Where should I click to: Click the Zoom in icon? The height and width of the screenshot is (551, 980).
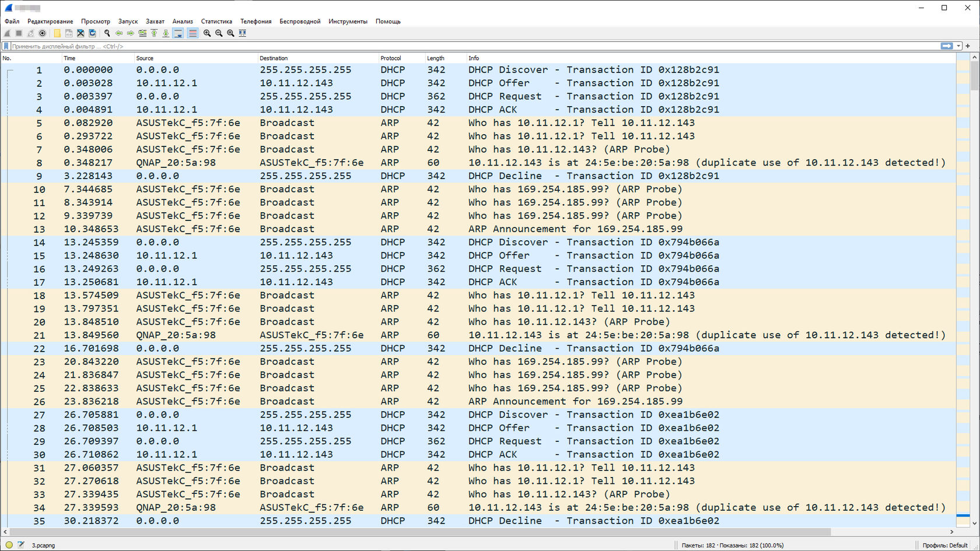207,33
